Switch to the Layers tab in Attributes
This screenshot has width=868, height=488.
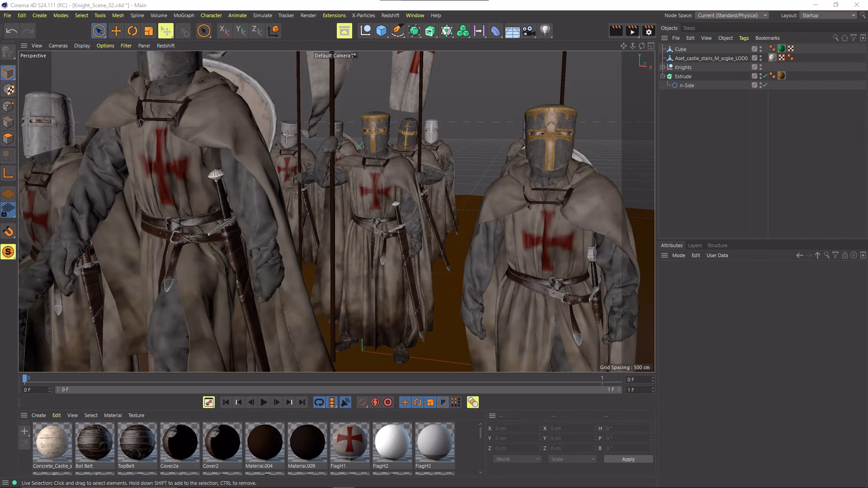694,245
